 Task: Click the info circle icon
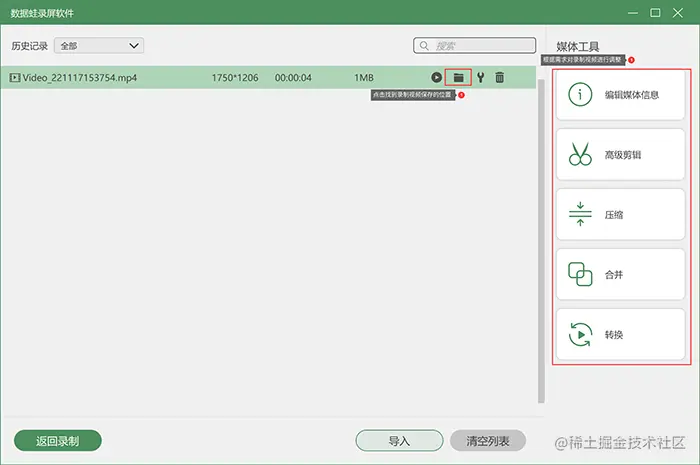pos(580,95)
